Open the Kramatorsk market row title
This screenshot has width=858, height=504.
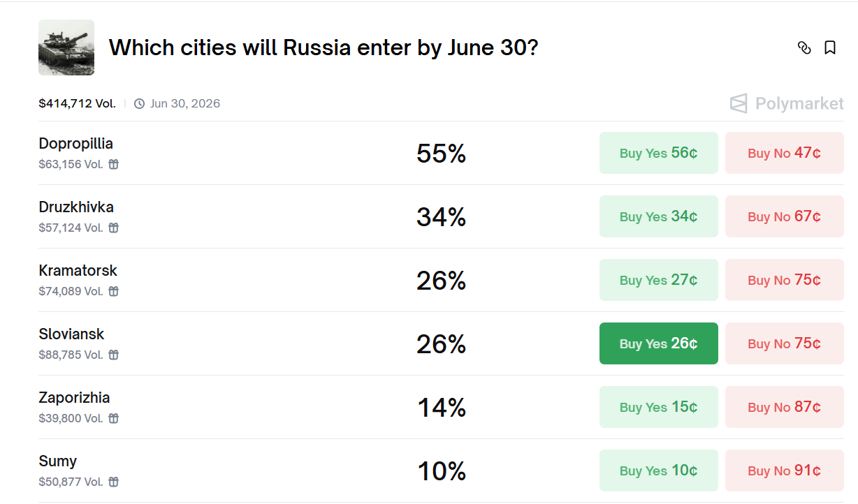(78, 271)
